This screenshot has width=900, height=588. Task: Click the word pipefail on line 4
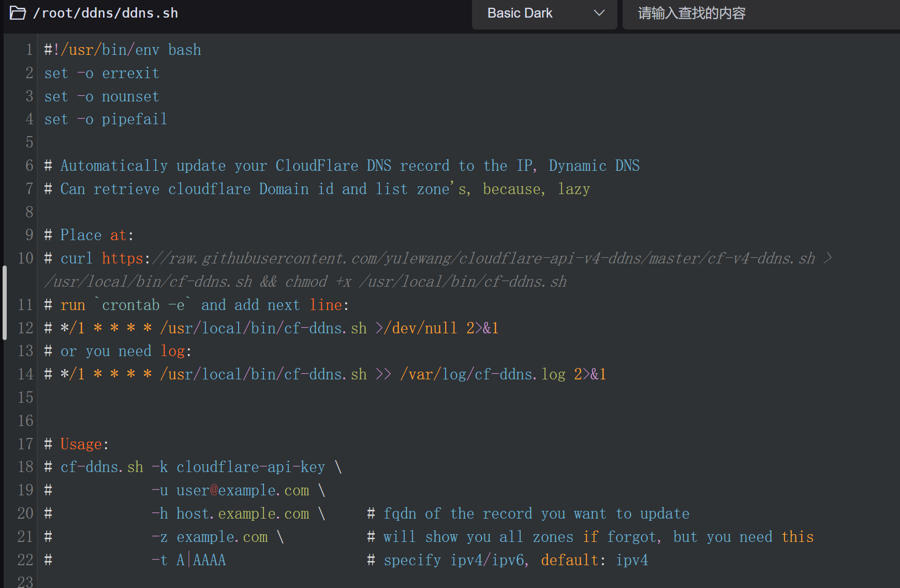click(x=135, y=119)
